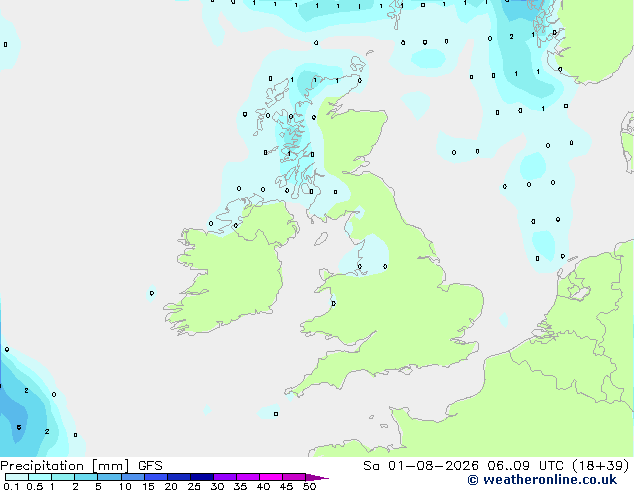Pick the 45–50 mm legend color swatch

click(x=294, y=477)
